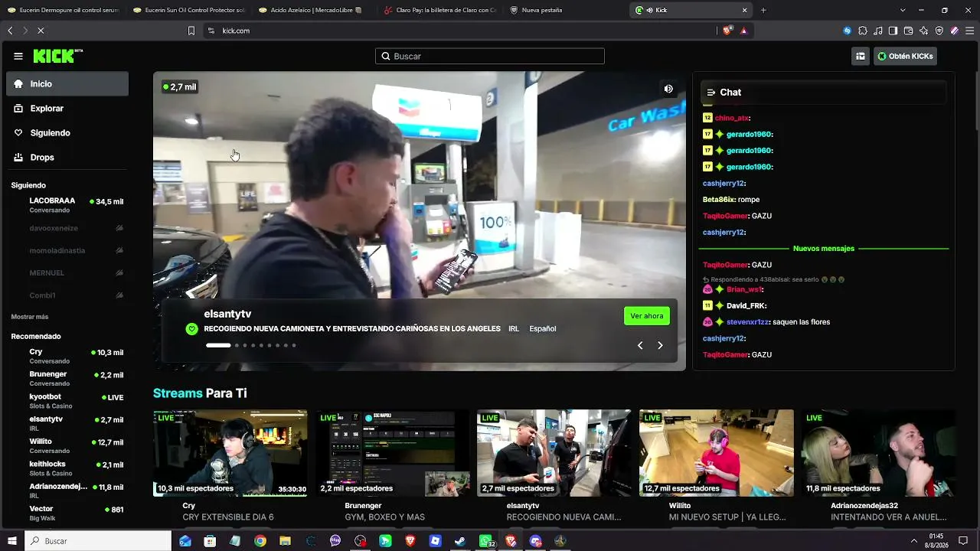Select first carousel indicator of featured streams
980x551 pixels.
(x=218, y=345)
